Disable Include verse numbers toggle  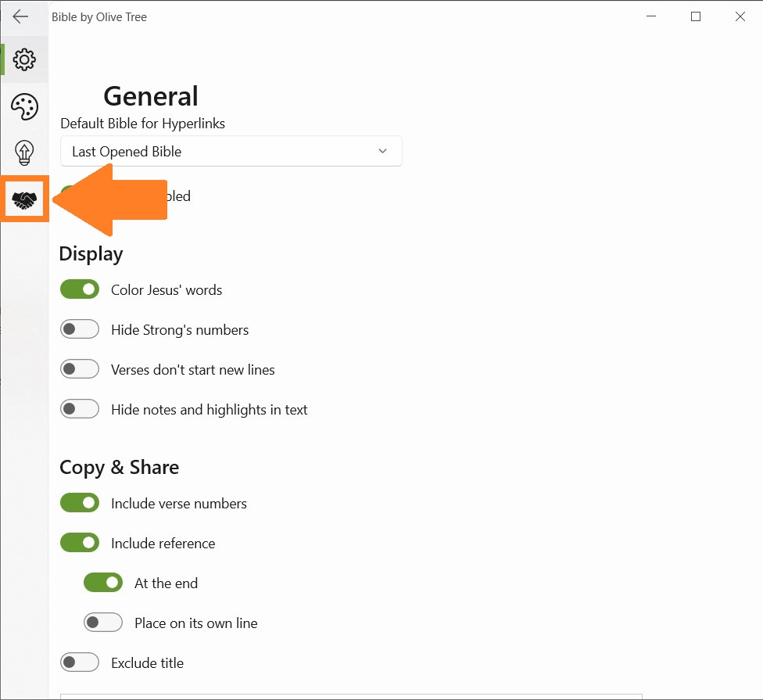coord(80,503)
